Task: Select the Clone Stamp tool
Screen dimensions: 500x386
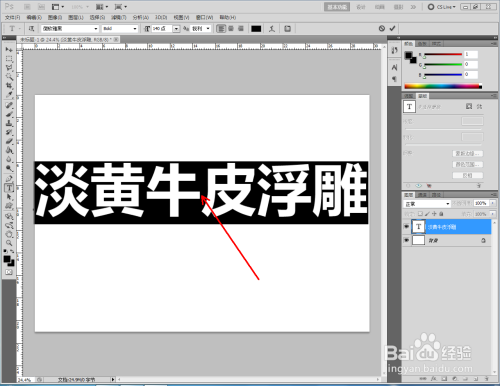Action: 9,123
